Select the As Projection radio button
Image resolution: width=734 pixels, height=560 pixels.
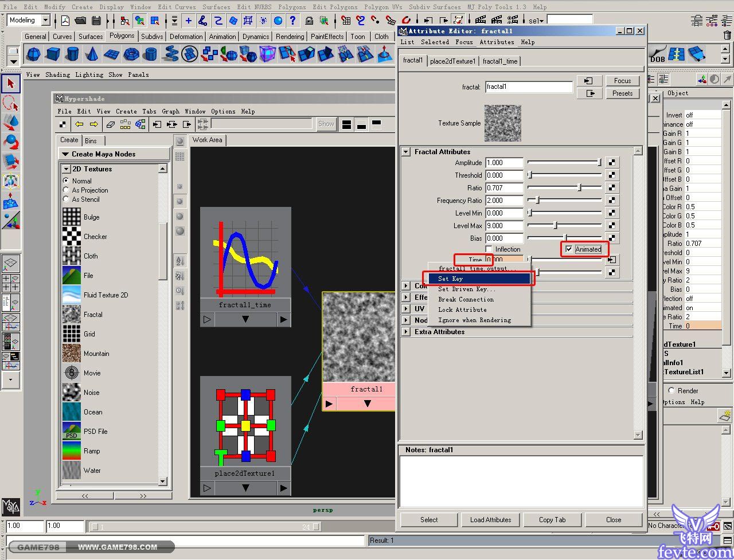[x=66, y=190]
